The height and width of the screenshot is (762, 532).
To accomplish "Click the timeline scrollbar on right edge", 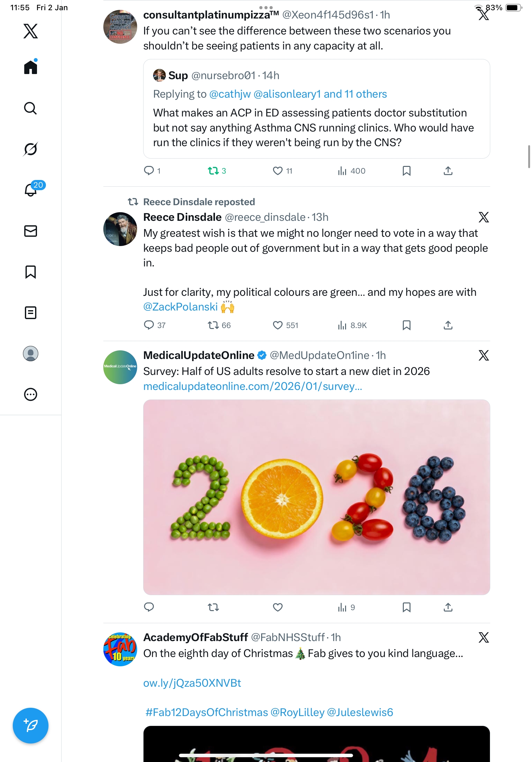I will click(x=529, y=157).
